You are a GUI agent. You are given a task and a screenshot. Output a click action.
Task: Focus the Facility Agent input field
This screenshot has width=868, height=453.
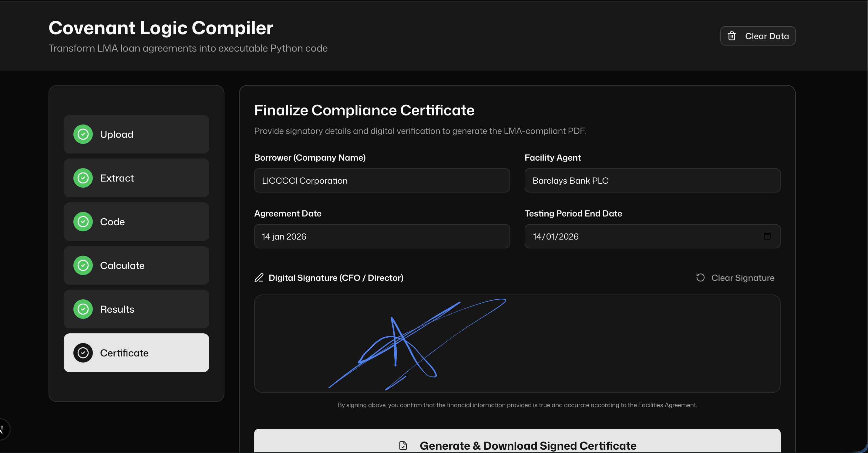[652, 180]
